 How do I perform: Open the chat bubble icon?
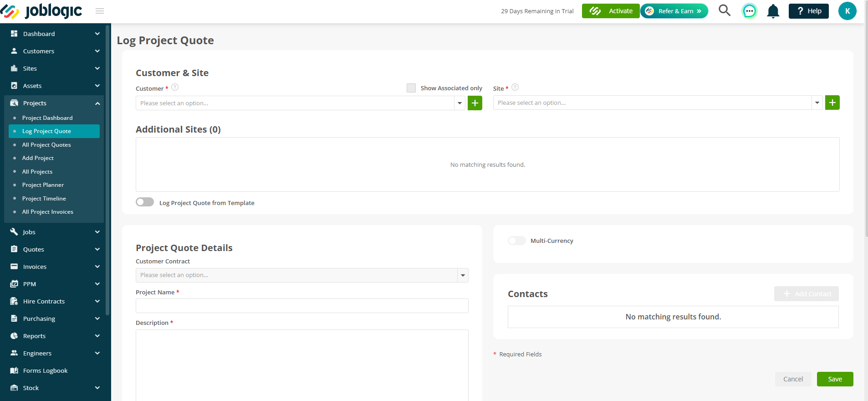749,11
